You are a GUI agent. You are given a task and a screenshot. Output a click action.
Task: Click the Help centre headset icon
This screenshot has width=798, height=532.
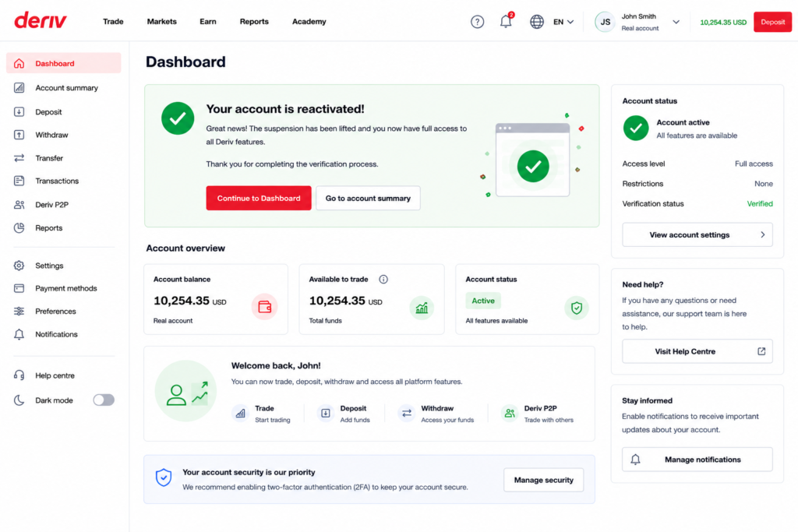[x=19, y=375]
